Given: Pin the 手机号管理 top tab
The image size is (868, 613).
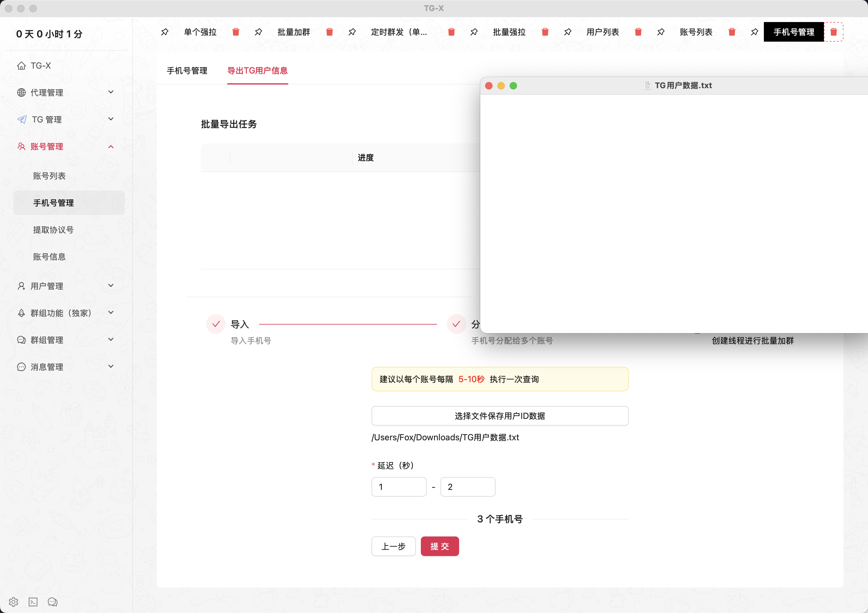Looking at the screenshot, I should (754, 32).
